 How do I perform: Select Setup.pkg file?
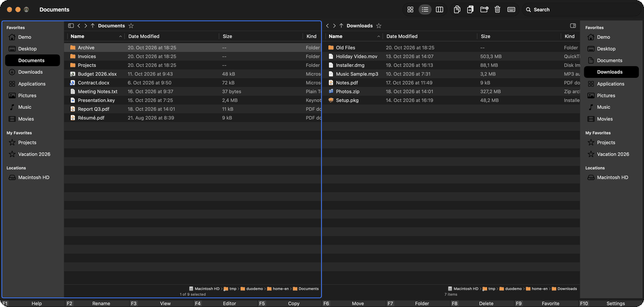(x=451, y=100)
